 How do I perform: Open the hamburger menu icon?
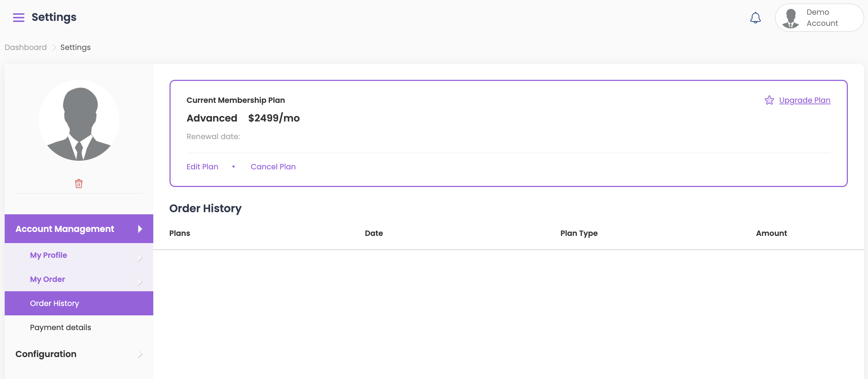(19, 17)
